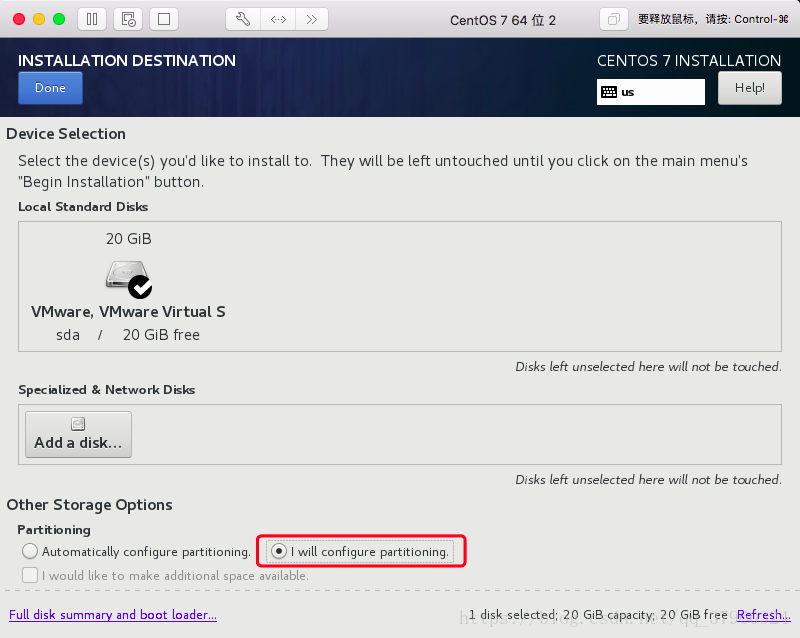
Task: Open installer help with Help! button
Action: (x=749, y=88)
